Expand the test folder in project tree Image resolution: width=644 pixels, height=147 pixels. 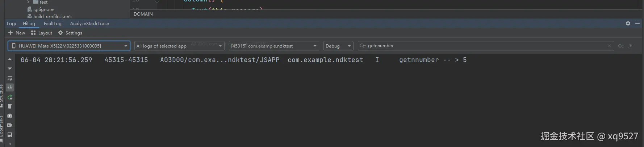tap(28, 2)
